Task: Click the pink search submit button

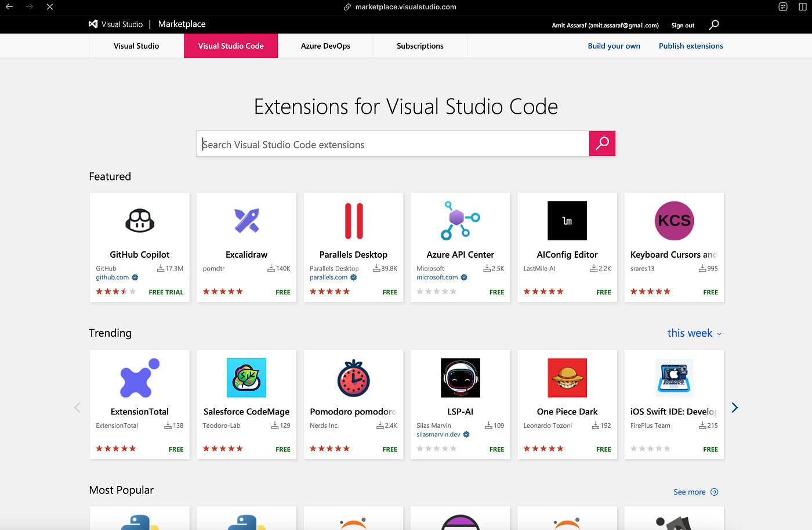Action: 602,143
